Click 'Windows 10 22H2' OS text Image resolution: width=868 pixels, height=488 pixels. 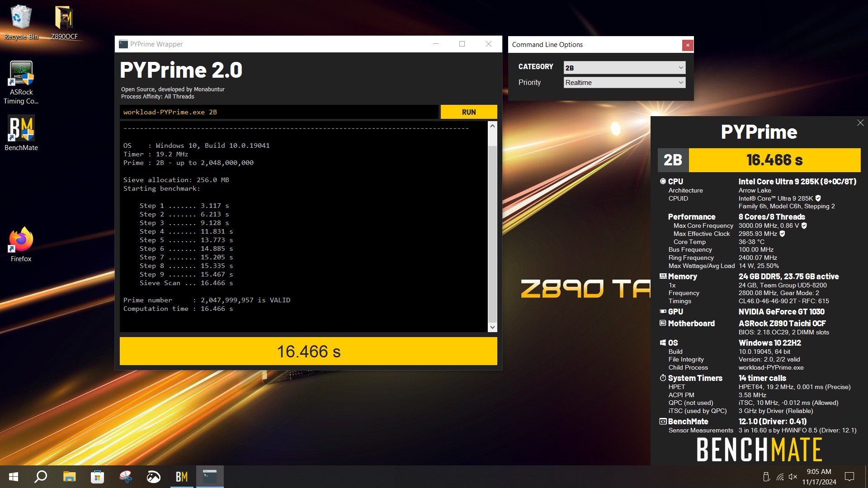769,343
